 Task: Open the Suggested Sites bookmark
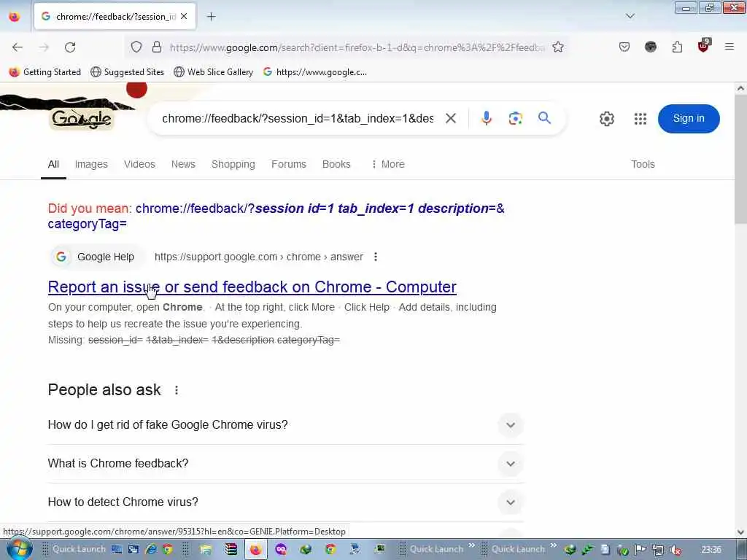click(127, 72)
